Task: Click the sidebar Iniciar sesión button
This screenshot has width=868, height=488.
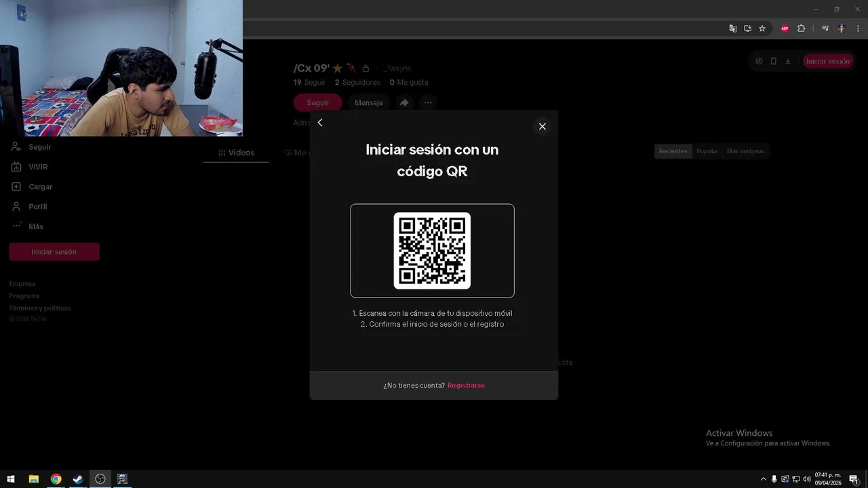Action: 54,251
